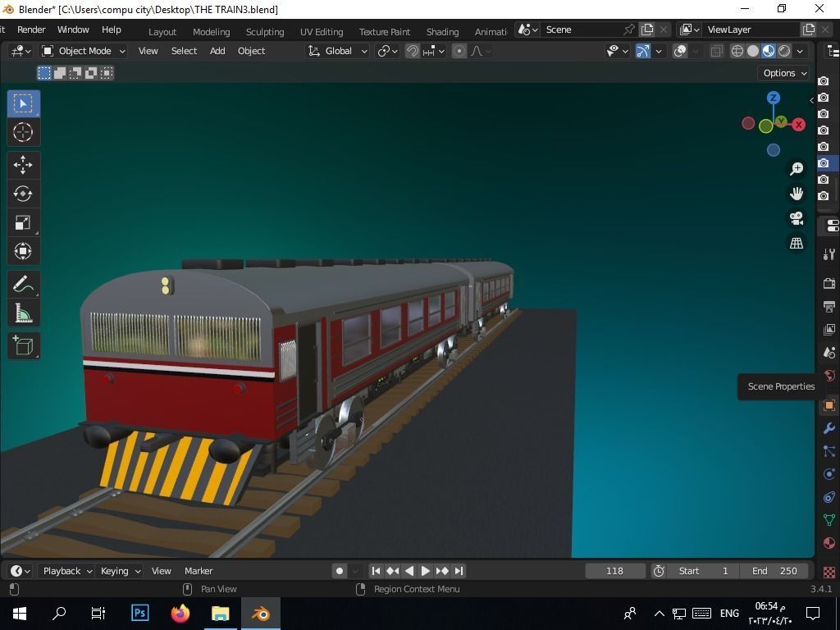
Task: Open the Render menu
Action: [31, 30]
